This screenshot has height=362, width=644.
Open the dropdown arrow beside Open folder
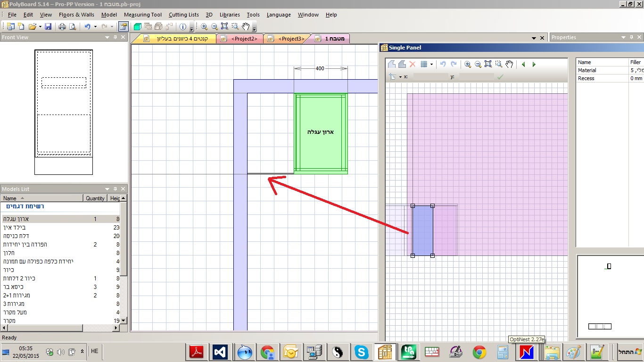(40, 27)
